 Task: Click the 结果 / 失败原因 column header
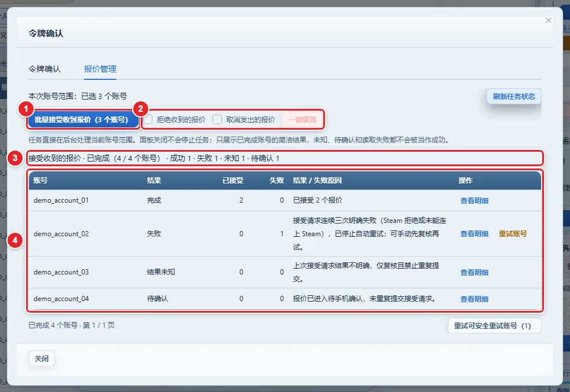point(317,181)
